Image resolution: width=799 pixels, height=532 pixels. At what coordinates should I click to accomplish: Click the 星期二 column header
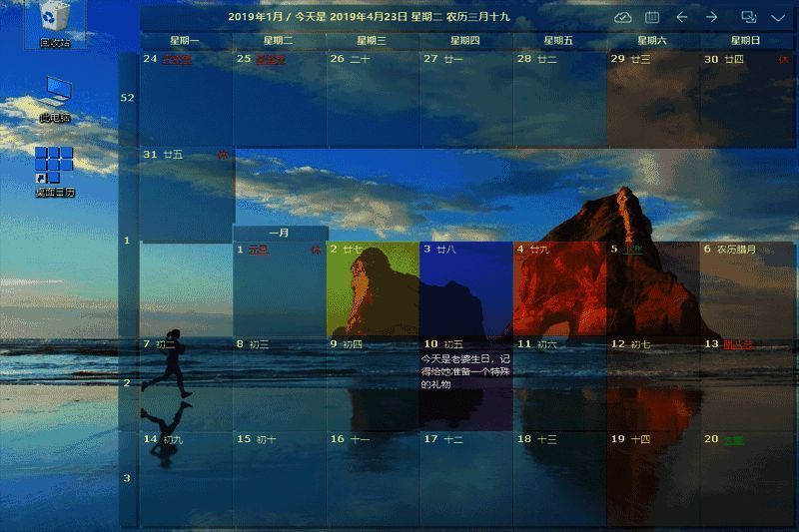pyautogui.click(x=279, y=40)
